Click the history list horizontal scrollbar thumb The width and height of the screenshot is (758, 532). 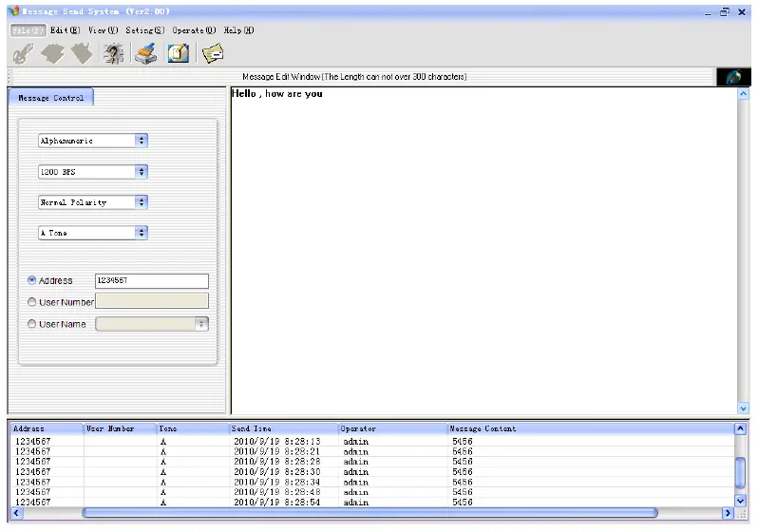370,513
